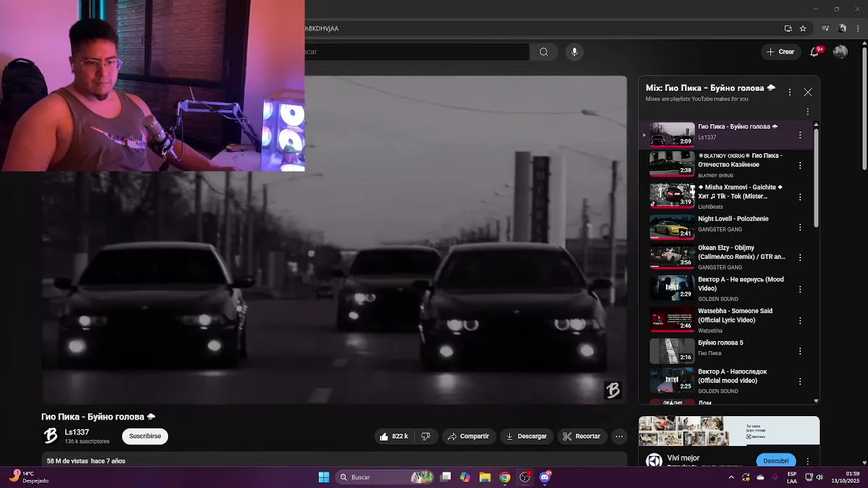Open the playlist secondary three-dot menu below header
The width and height of the screenshot is (868, 488).
tap(808, 112)
